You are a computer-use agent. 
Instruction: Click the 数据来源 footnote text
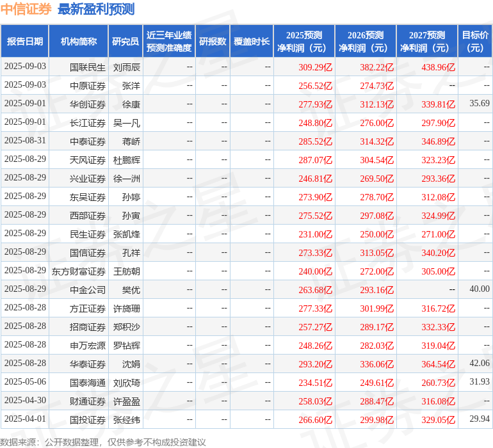click(103, 442)
